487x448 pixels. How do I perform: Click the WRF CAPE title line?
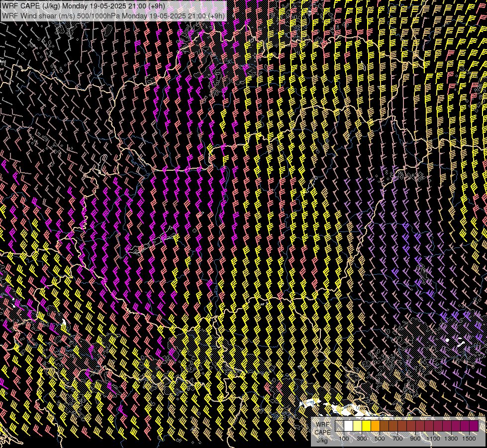click(83, 5)
